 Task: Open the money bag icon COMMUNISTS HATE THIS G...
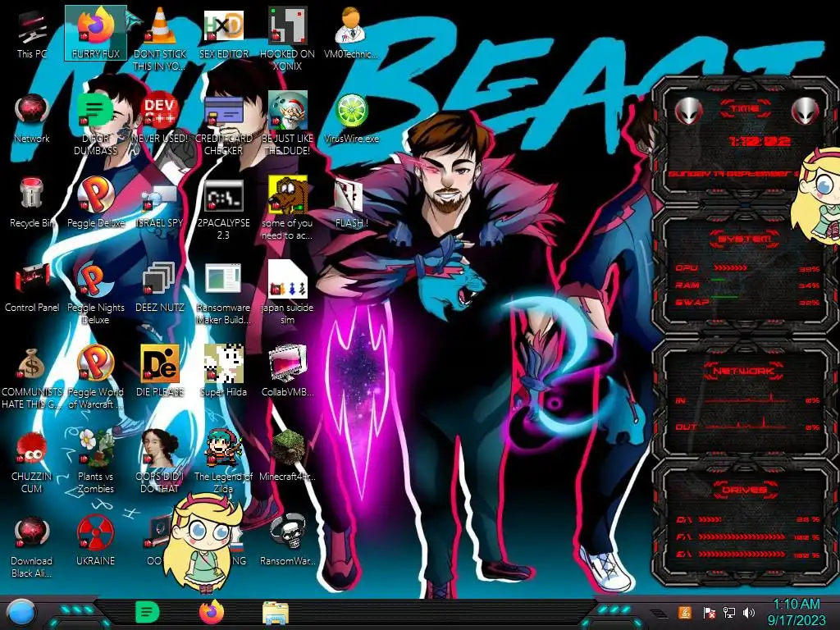32,377
